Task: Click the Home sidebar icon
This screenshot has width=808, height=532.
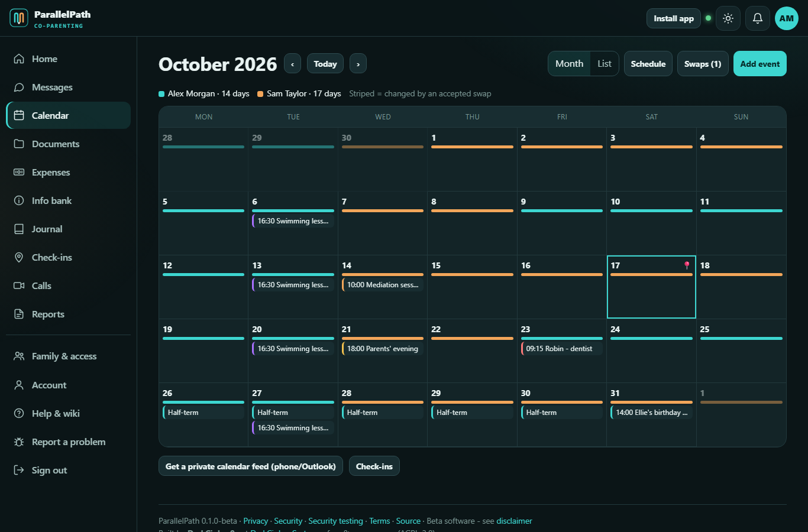Action: 19,59
